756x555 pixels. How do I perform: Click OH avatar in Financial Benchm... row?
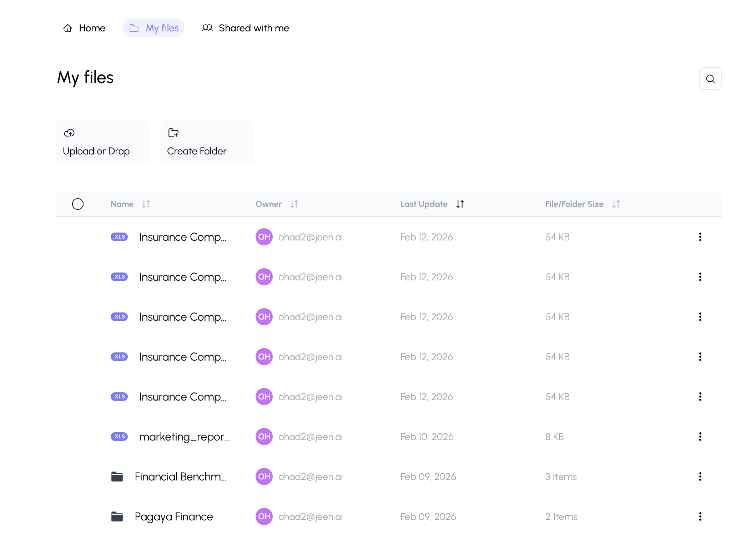(264, 477)
